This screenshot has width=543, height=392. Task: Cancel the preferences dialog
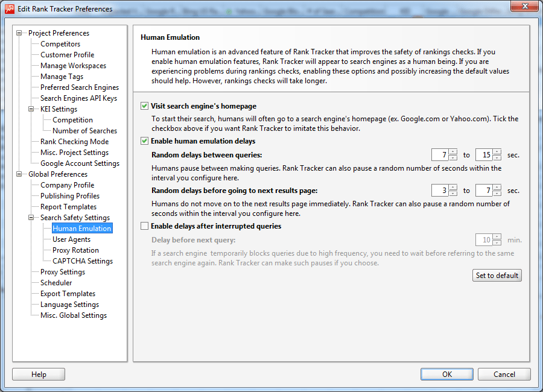[x=504, y=375]
